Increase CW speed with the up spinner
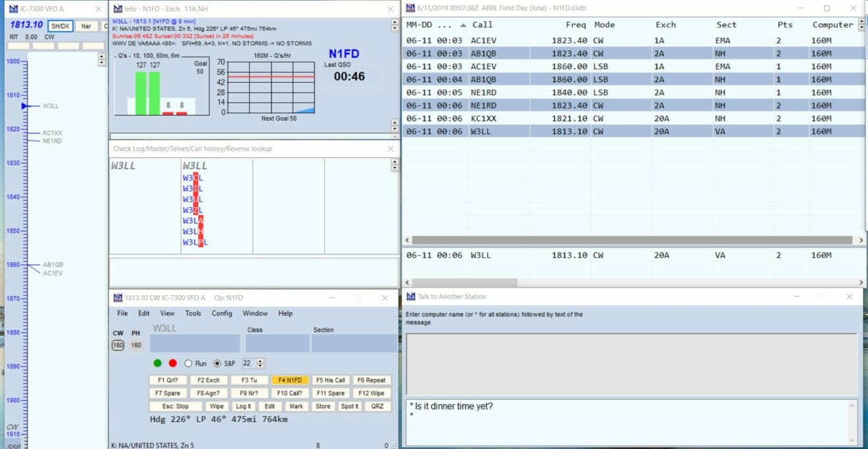 [261, 361]
